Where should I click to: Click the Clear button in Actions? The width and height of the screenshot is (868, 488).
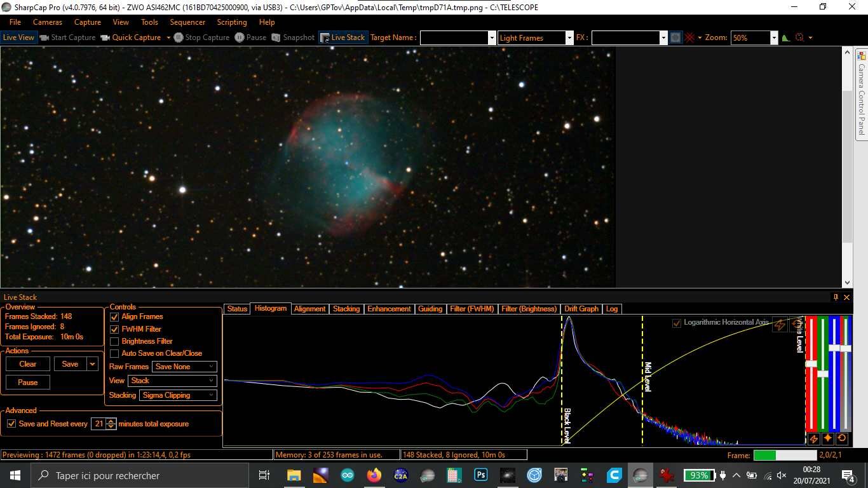[x=28, y=364]
